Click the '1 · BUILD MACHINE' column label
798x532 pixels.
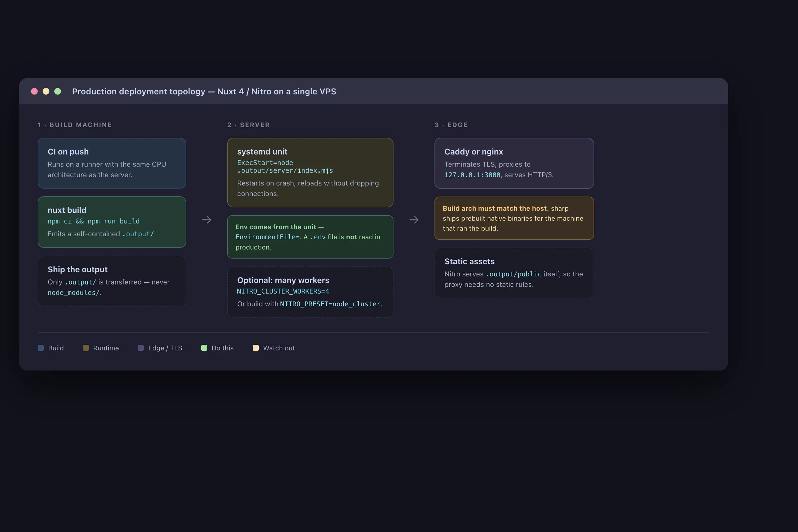tap(75, 125)
